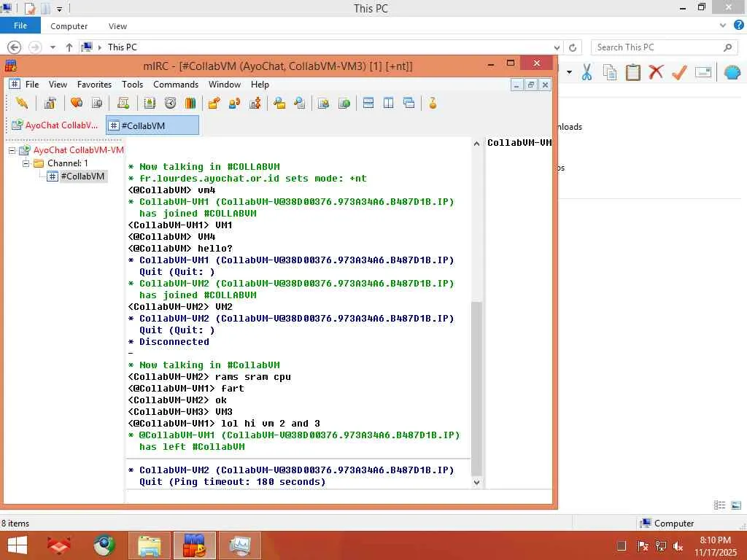The height and width of the screenshot is (560, 747).
Task: Collapse the AyoChat CollabVM-VM tree node
Action: click(x=12, y=150)
